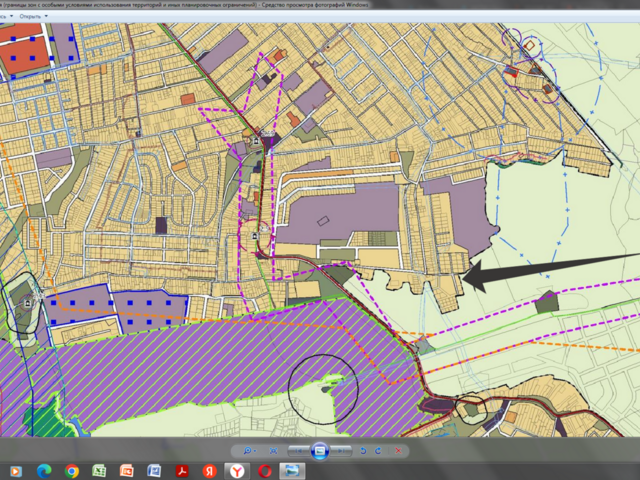Launch Microsoft Edge from taskbar

tap(44, 470)
